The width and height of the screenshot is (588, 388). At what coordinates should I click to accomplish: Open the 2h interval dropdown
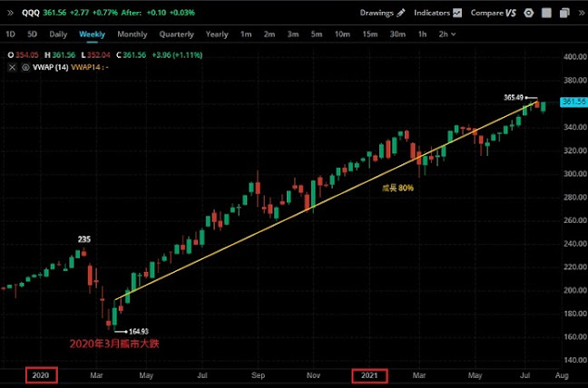447,34
